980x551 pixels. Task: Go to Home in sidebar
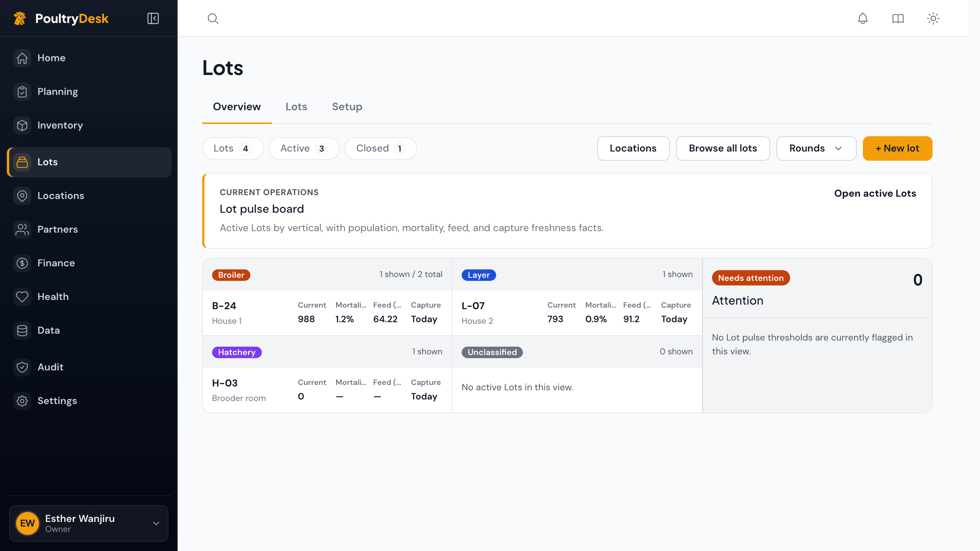pos(89,58)
